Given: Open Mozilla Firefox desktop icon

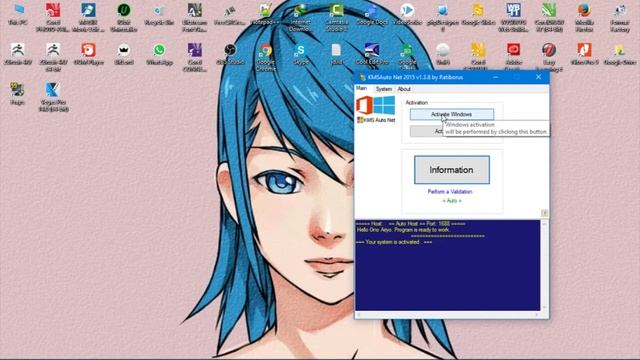Looking at the screenshot, I should (x=584, y=18).
